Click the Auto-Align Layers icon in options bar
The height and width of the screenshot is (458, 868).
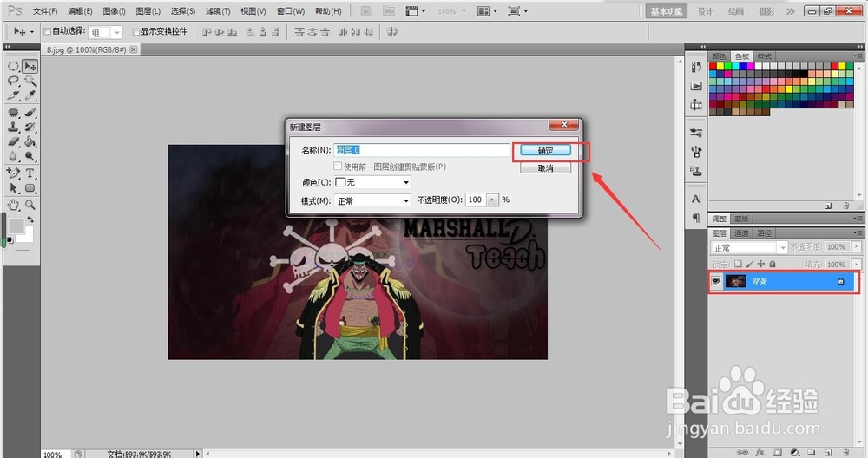392,32
